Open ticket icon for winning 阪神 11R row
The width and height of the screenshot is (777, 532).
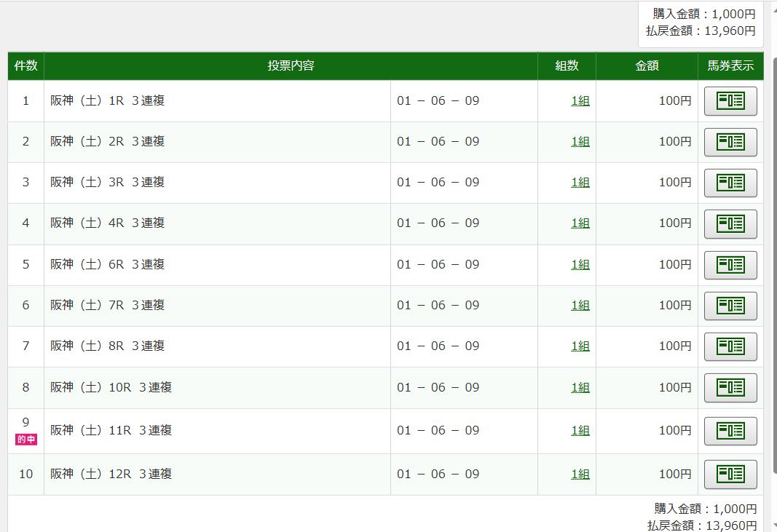[x=730, y=431]
